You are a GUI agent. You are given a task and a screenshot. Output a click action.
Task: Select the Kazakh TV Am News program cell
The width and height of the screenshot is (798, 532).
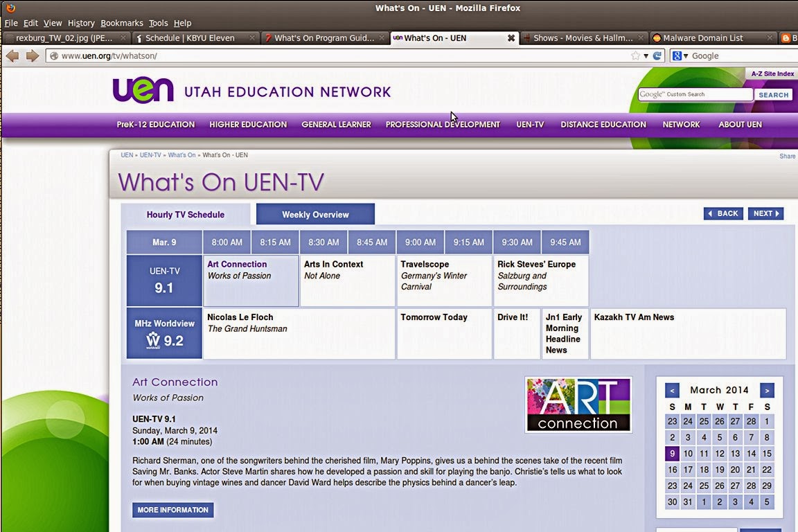point(688,333)
